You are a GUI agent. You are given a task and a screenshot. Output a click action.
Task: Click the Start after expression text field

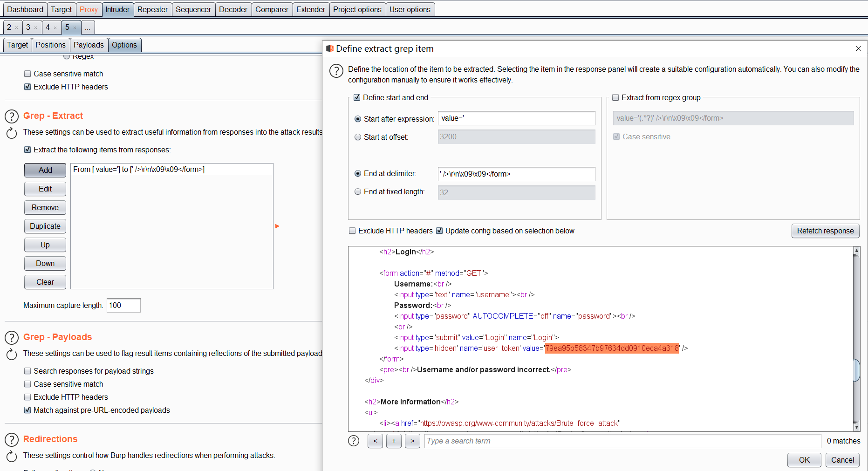516,118
